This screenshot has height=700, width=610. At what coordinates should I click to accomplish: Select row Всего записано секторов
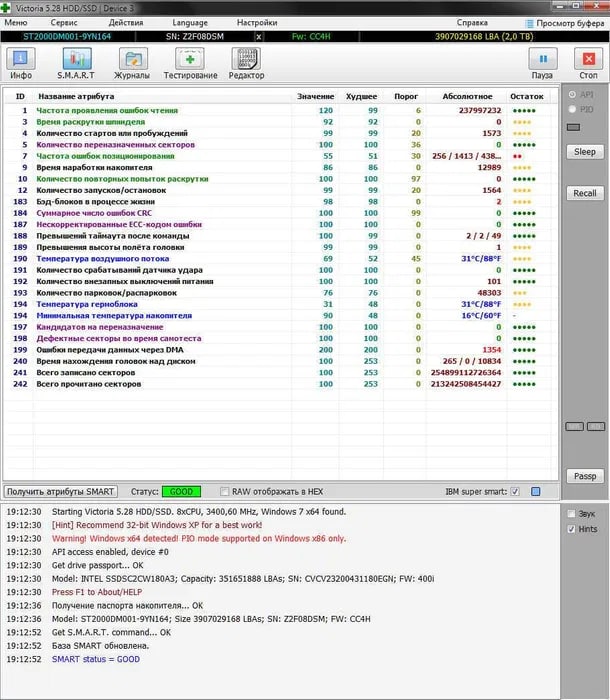(280, 372)
